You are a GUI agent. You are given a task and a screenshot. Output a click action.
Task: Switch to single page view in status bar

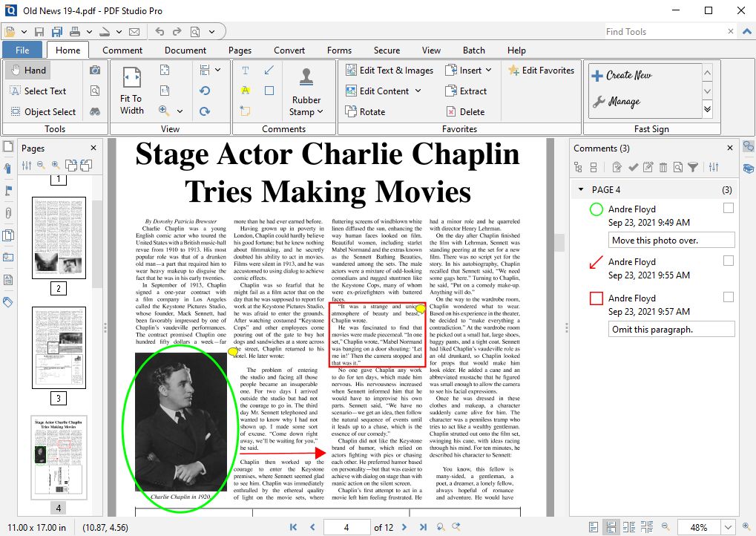(x=594, y=528)
